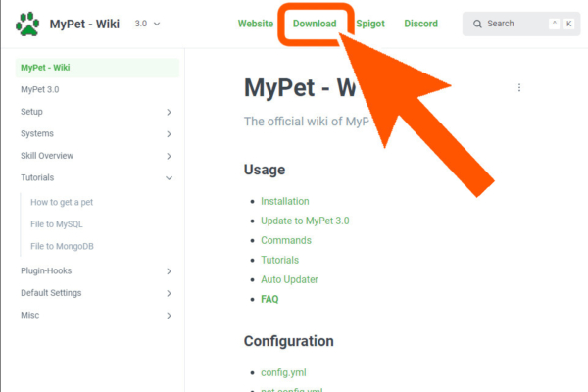The image size is (588, 392).
Task: Expand the Plugin-Hooks section
Action: coord(169,271)
